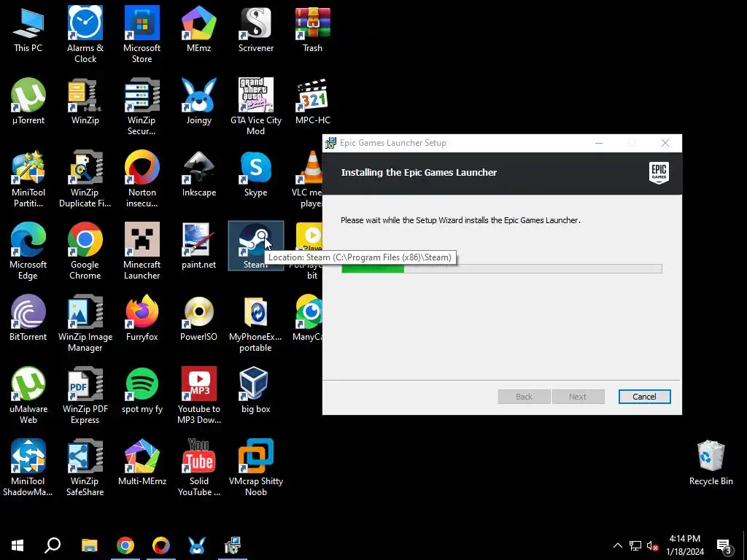Select the Norton insecu... desktop icon
The image size is (747, 560).
click(x=142, y=179)
